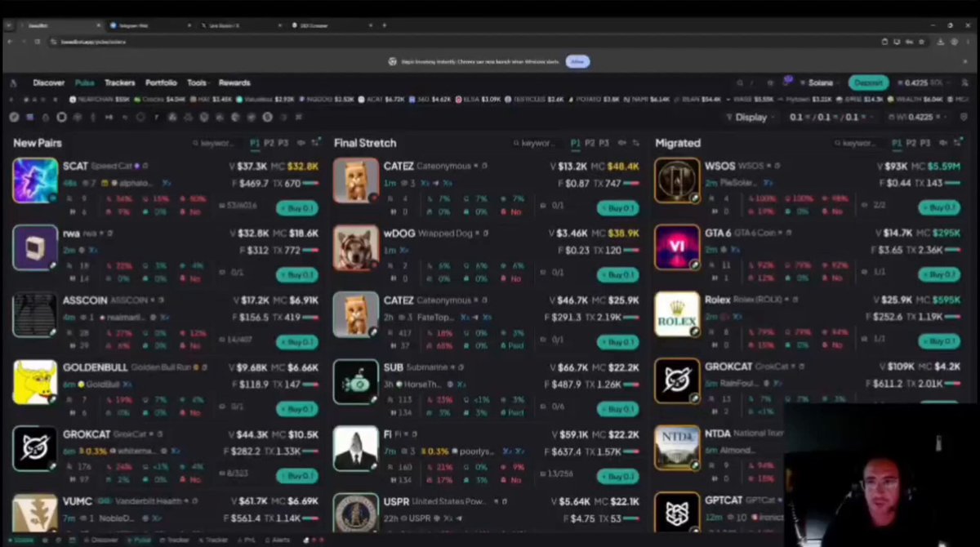Buy 0.1 of the first CATEZ token
This screenshot has width=980, height=547.
point(617,207)
